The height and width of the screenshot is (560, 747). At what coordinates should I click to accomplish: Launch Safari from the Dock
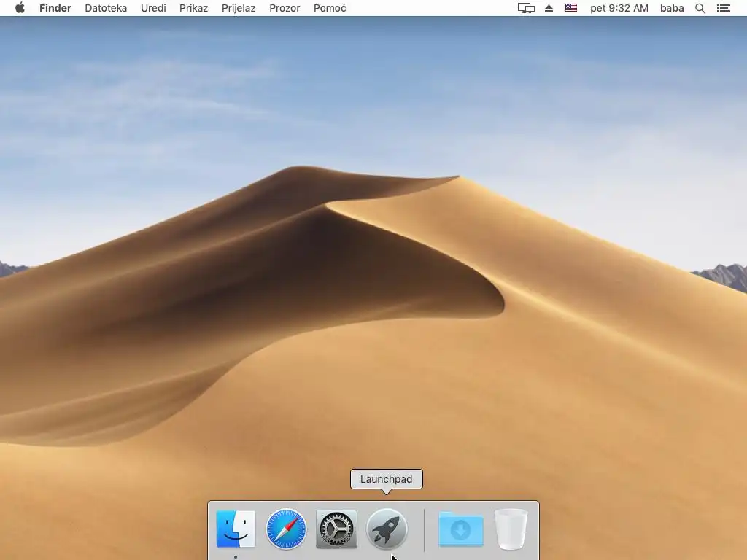(x=286, y=529)
